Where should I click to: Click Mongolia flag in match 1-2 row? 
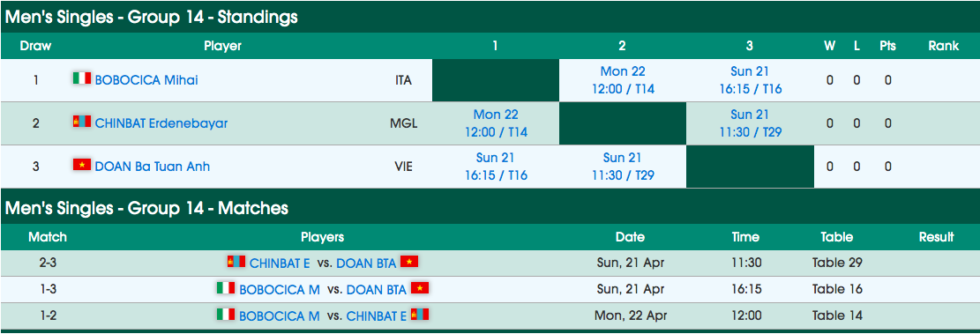pos(419,315)
